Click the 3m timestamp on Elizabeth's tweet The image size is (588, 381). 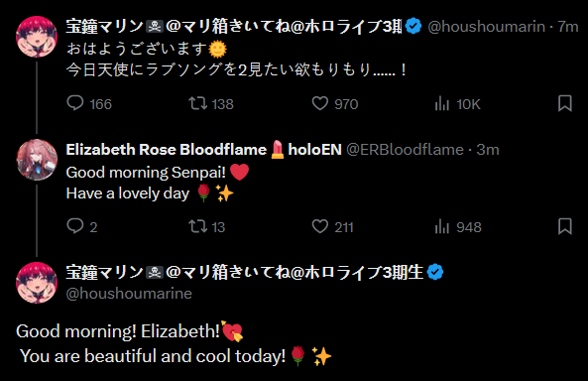click(x=488, y=150)
